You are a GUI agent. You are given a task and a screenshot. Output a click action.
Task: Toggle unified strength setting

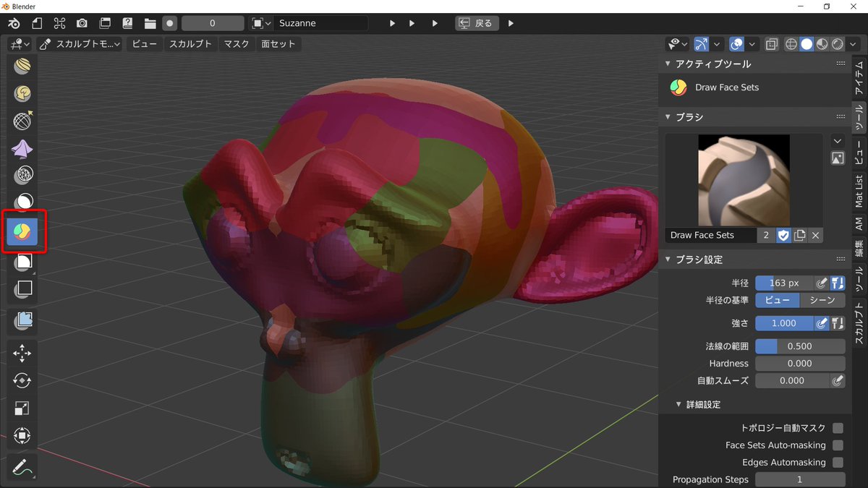[838, 323]
